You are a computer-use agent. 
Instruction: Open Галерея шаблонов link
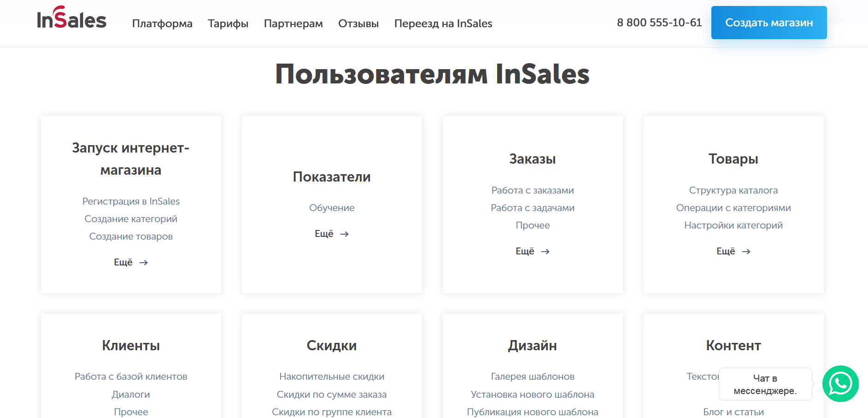click(x=533, y=377)
